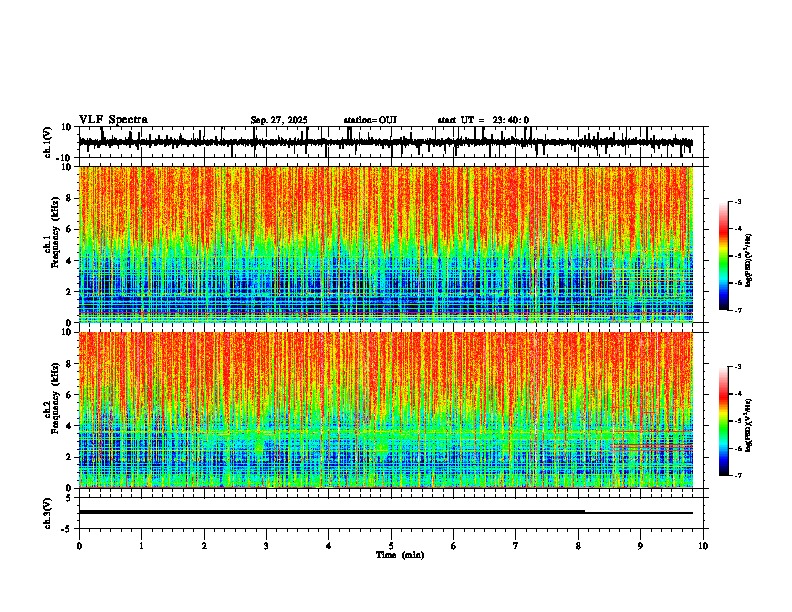
Task: Click the 'start UT = 23:40: 0' text
Action: [x=483, y=120]
